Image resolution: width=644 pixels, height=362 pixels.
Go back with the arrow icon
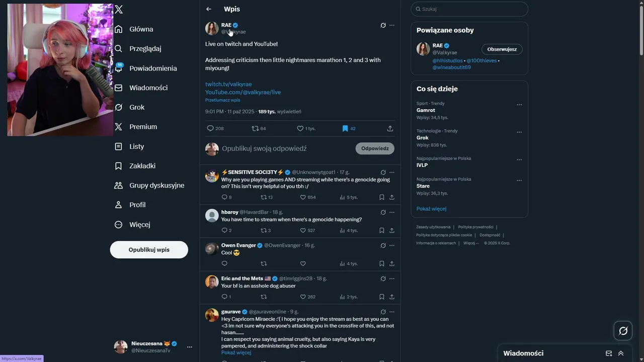[x=209, y=9]
